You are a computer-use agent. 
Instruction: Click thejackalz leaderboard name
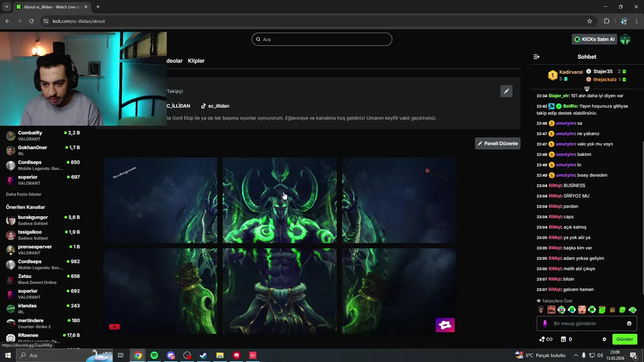605,79
